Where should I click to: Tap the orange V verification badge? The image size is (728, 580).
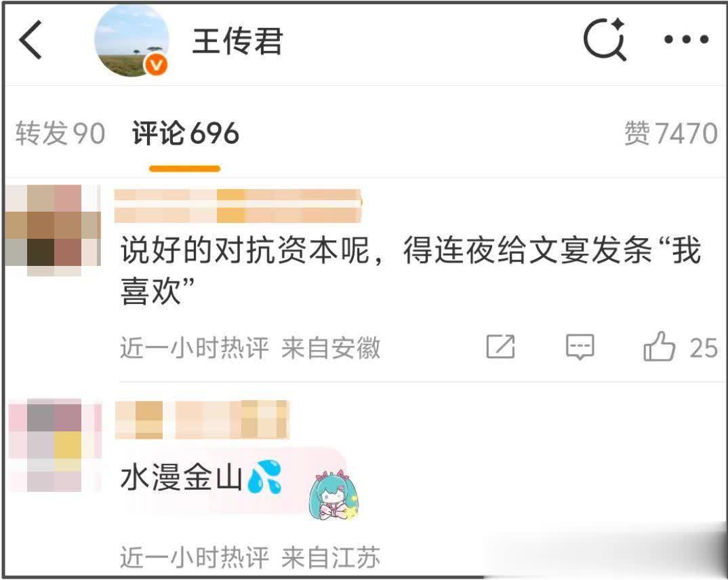pyautogui.click(x=157, y=64)
